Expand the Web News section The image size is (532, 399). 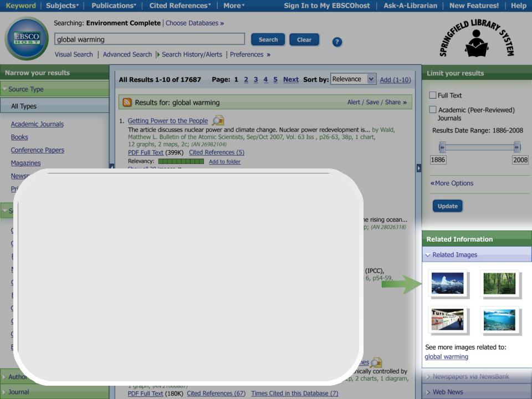[x=477, y=392]
